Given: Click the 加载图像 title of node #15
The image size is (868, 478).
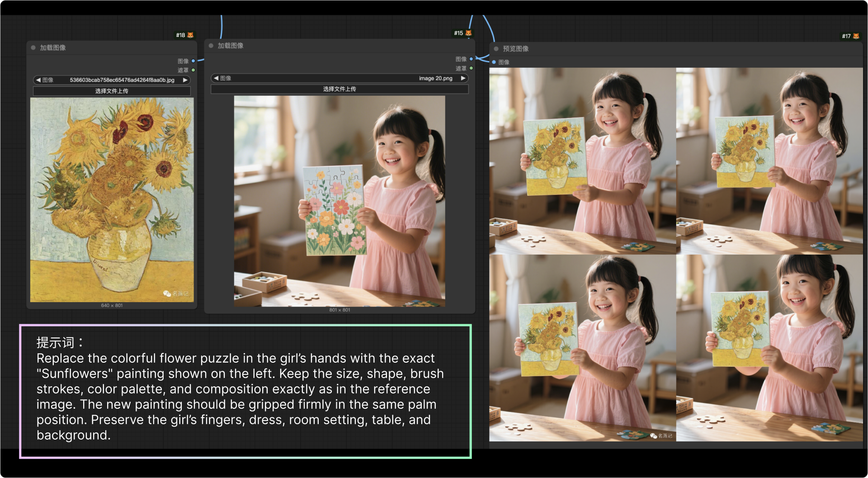Looking at the screenshot, I should coord(231,46).
